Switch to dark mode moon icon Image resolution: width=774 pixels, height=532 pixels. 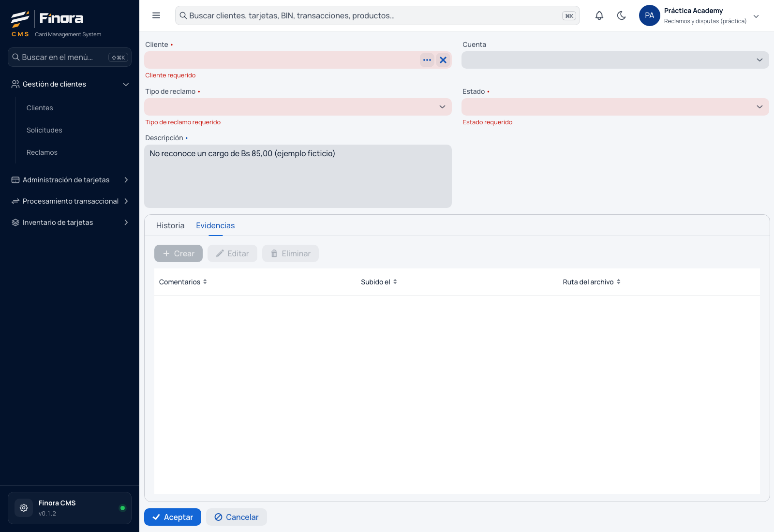[622, 15]
